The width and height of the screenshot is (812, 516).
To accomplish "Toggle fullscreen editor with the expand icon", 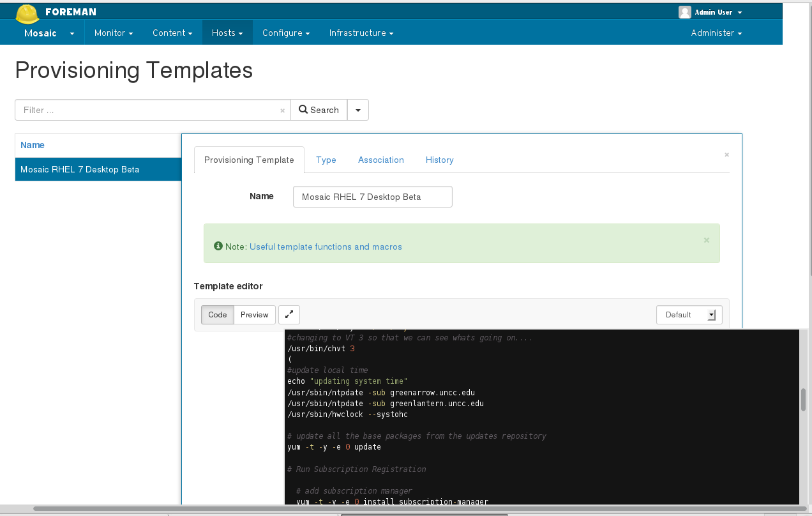I will [289, 314].
